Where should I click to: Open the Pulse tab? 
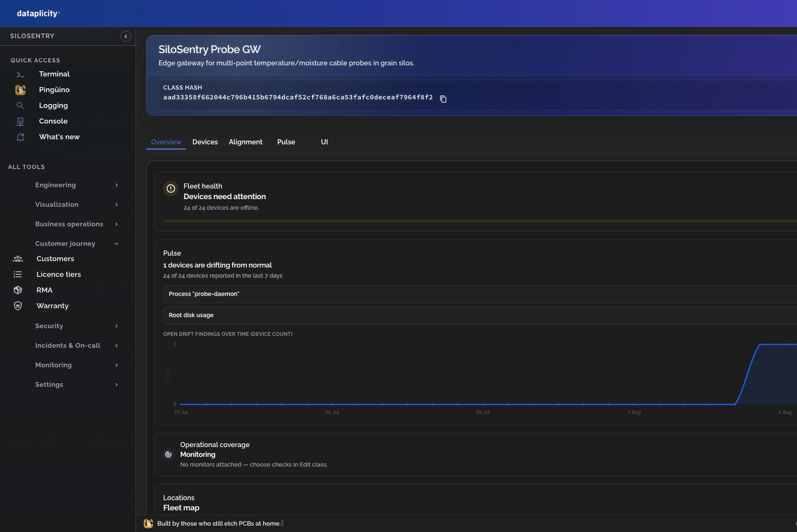pos(286,142)
